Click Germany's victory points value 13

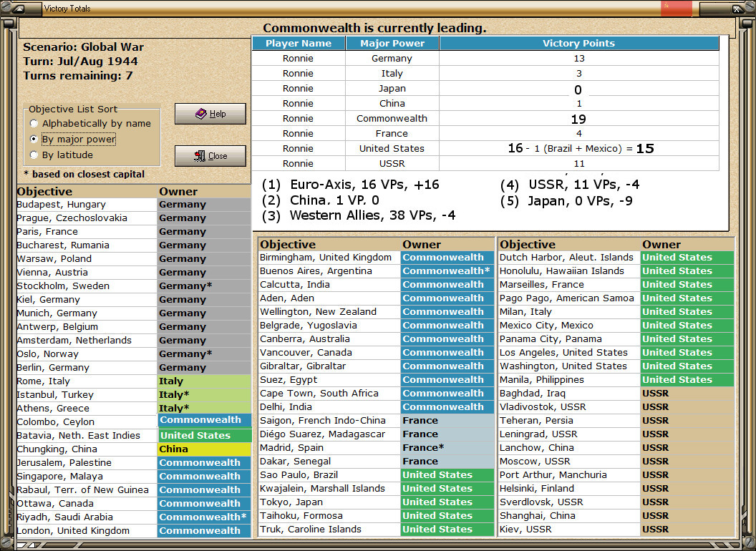pyautogui.click(x=579, y=59)
